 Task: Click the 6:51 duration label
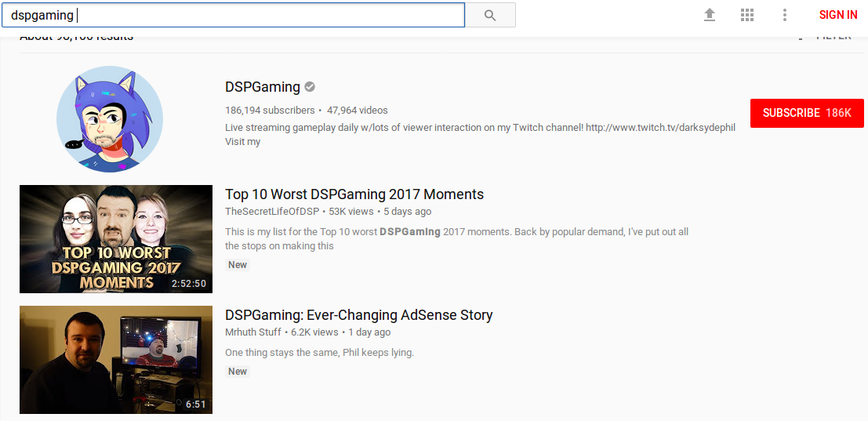196,405
